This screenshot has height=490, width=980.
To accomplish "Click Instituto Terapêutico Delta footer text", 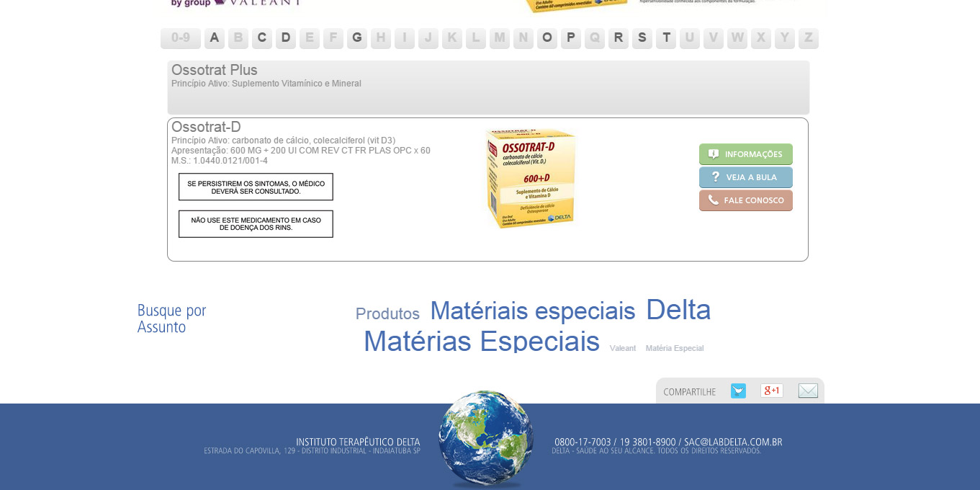I will 358,442.
